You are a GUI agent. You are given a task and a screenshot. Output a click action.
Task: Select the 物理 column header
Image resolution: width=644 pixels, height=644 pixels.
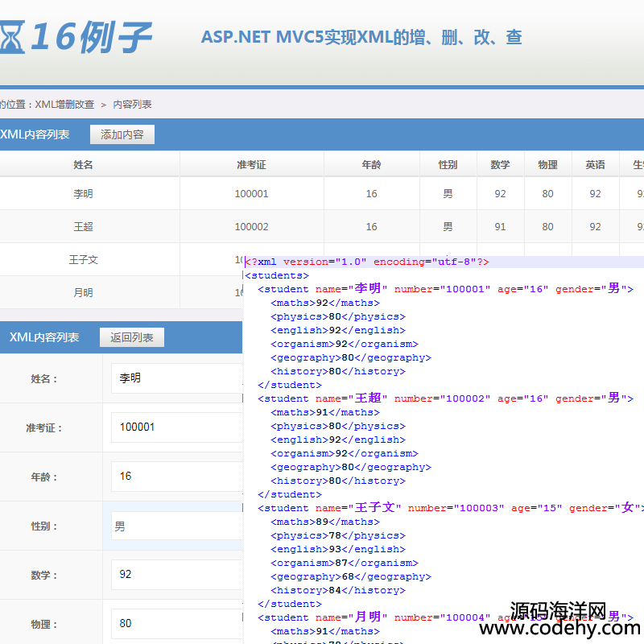tap(547, 165)
